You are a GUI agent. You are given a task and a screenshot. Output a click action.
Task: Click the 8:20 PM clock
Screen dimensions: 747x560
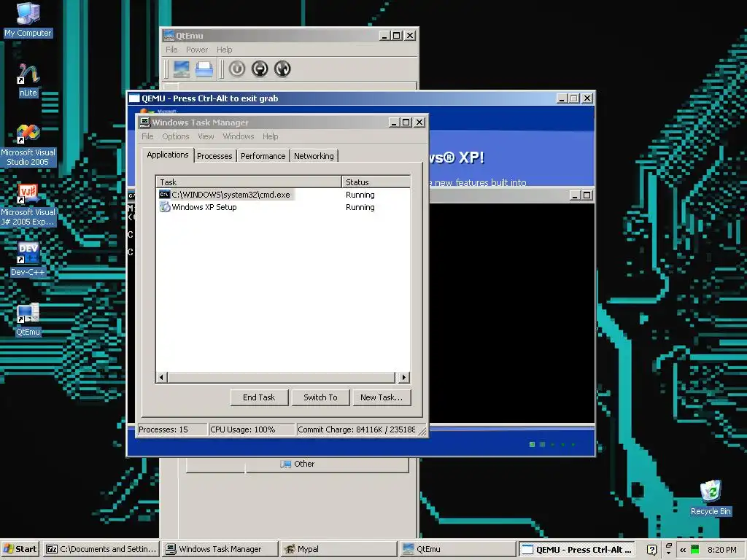721,550
